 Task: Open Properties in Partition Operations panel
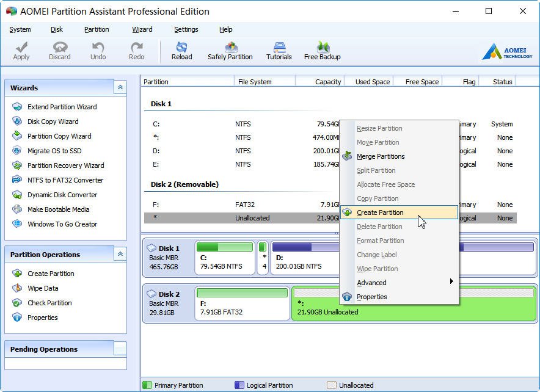tap(42, 318)
